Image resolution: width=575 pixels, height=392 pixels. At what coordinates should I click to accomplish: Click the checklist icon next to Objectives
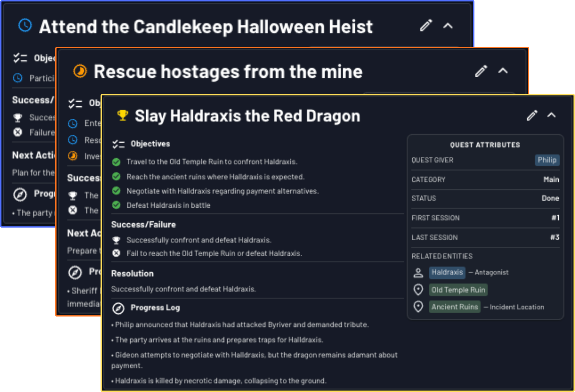(119, 143)
